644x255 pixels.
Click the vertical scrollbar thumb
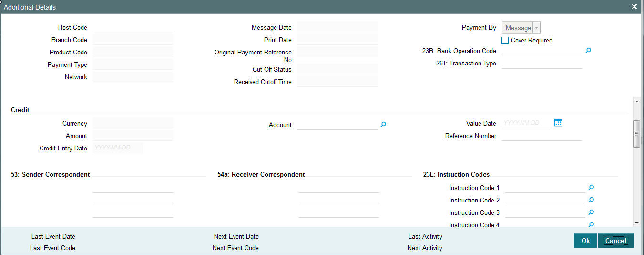637,134
